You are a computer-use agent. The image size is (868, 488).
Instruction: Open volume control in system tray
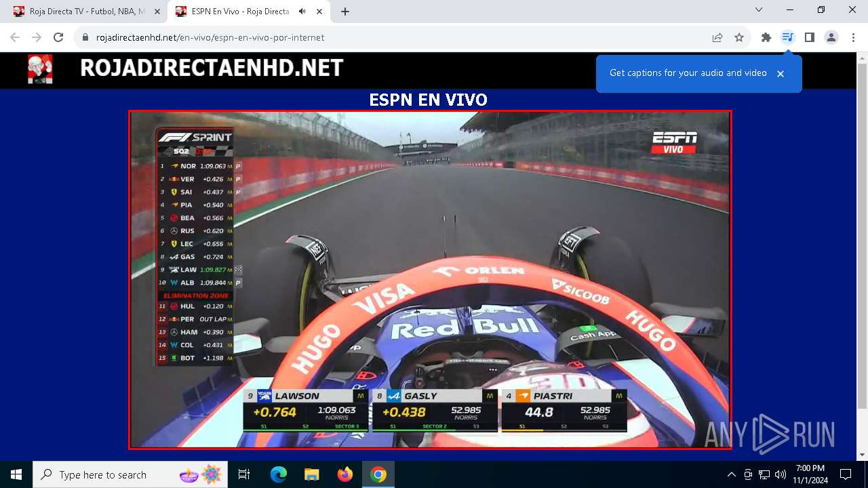click(781, 474)
